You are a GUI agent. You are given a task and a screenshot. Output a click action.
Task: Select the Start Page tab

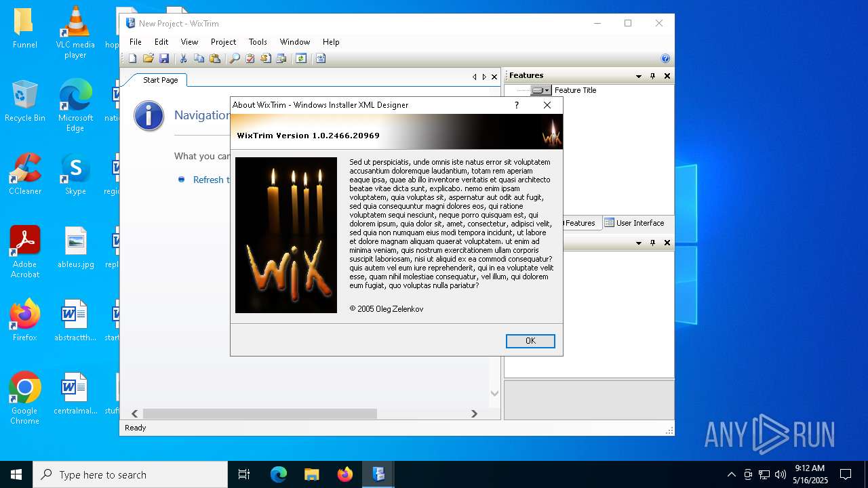(160, 80)
